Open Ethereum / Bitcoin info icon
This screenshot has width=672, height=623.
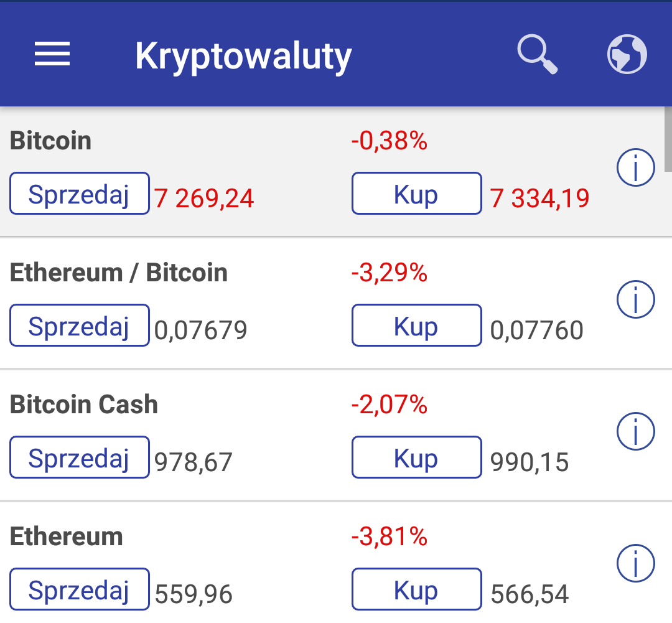click(x=635, y=300)
